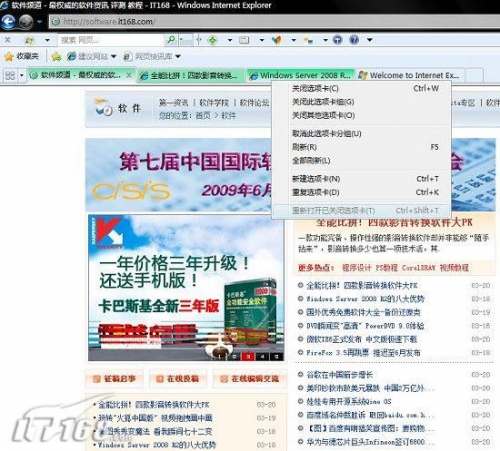Viewport: 500px width, 451px height.
Task: Open the Infineon news article link
Action: point(370,442)
